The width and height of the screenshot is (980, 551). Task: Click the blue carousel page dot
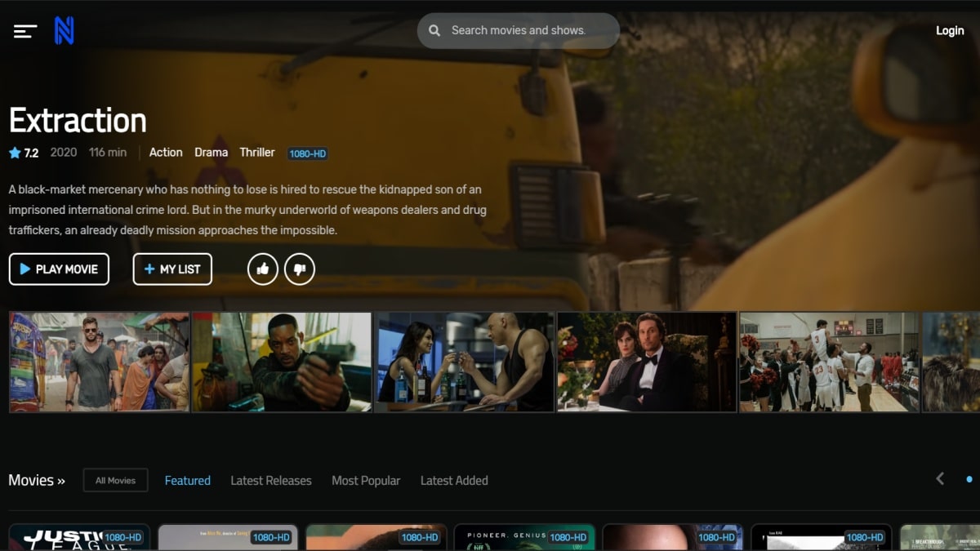tap(969, 480)
